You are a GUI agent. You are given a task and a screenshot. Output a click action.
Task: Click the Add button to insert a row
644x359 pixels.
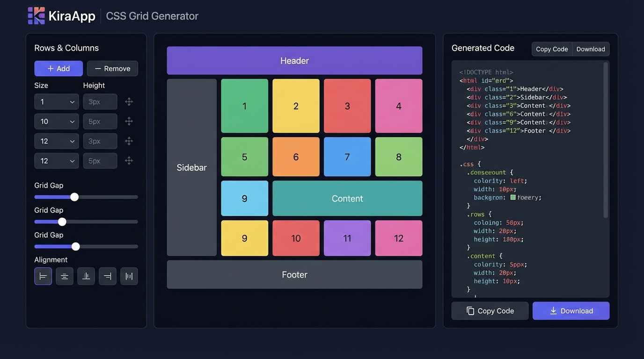tap(58, 68)
